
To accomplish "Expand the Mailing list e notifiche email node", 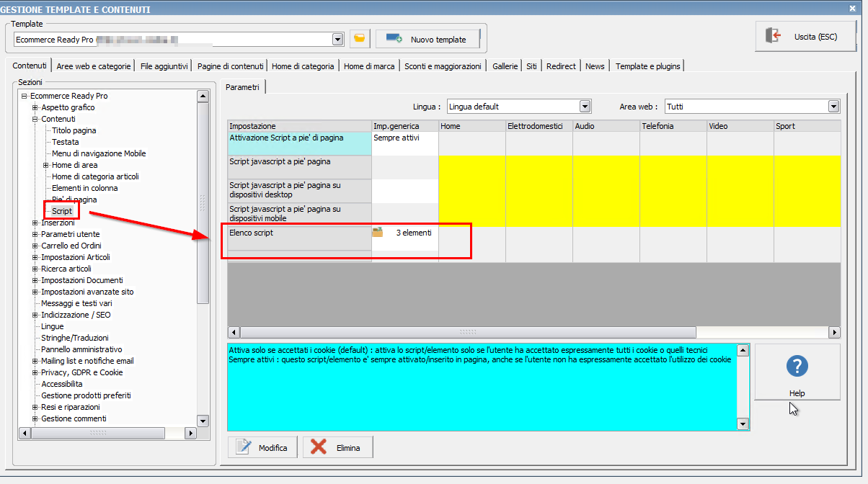I will coord(35,361).
